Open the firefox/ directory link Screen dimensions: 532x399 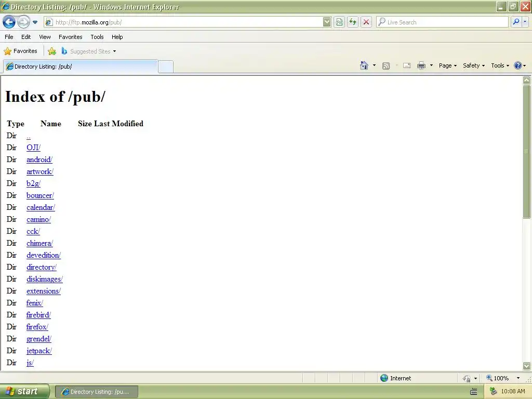tap(37, 327)
